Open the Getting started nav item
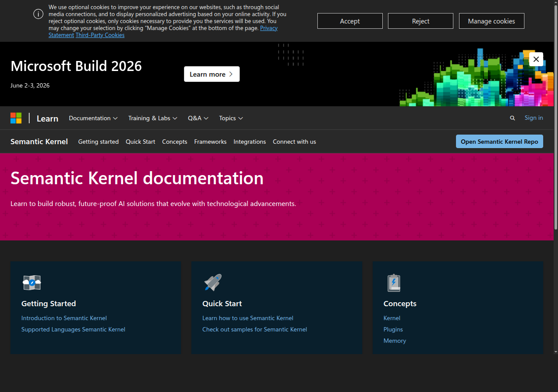The image size is (558, 392). coord(99,142)
